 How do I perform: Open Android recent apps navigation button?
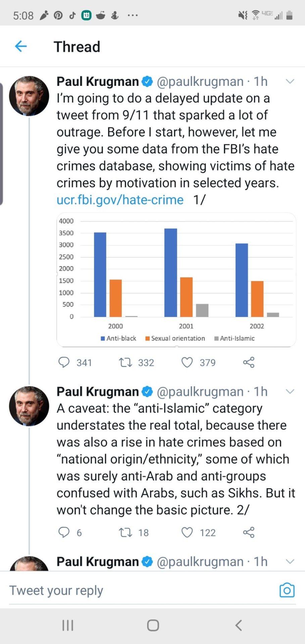[x=68, y=625]
